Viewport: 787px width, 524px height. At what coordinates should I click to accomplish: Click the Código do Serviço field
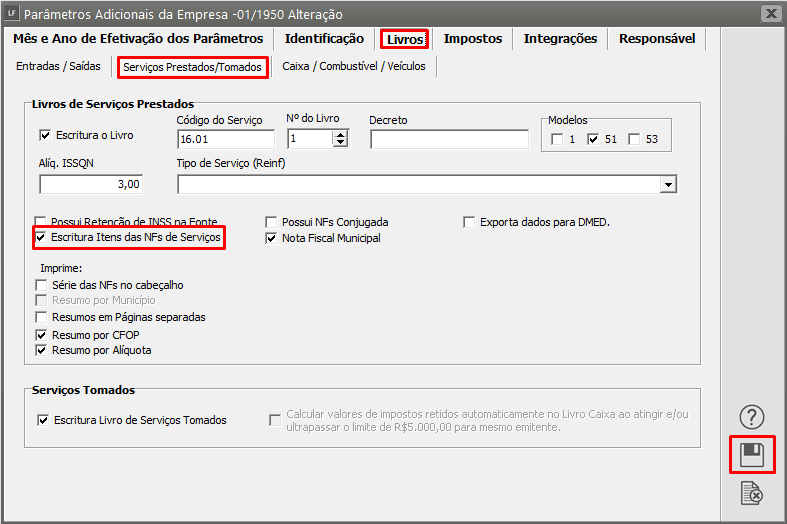tap(225, 139)
